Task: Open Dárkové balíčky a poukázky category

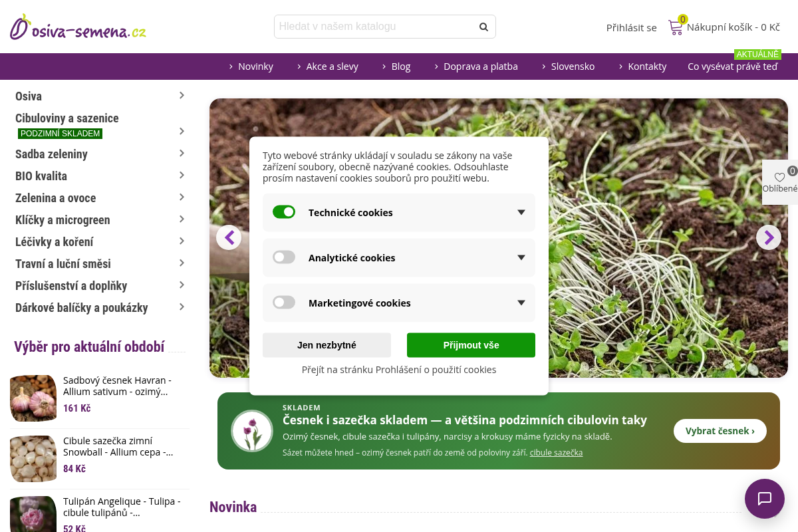Action: pyautogui.click(x=82, y=307)
